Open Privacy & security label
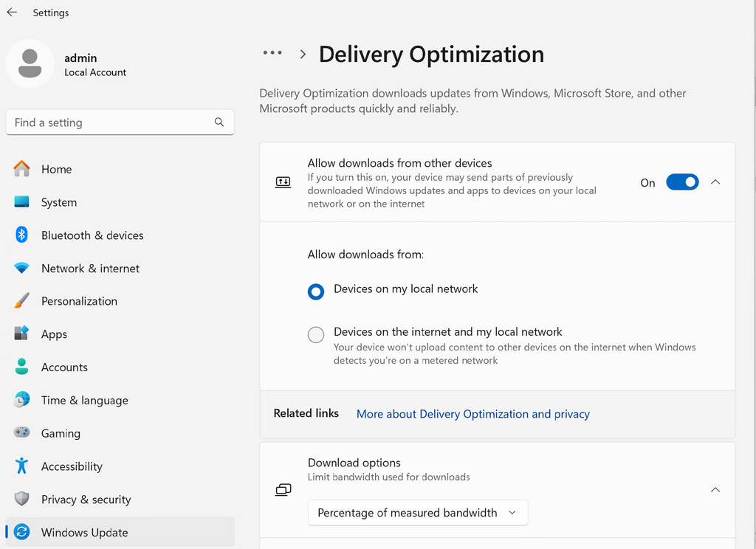The width and height of the screenshot is (756, 549). (x=86, y=500)
